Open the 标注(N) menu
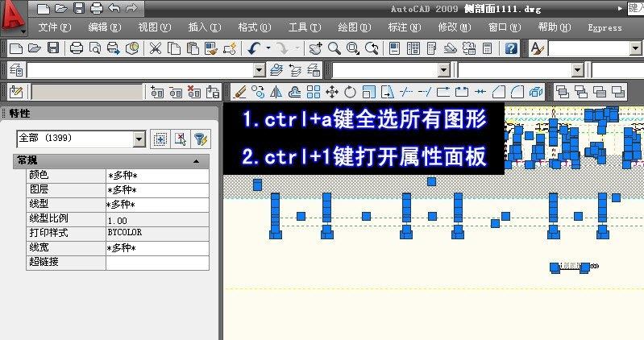 click(404, 27)
